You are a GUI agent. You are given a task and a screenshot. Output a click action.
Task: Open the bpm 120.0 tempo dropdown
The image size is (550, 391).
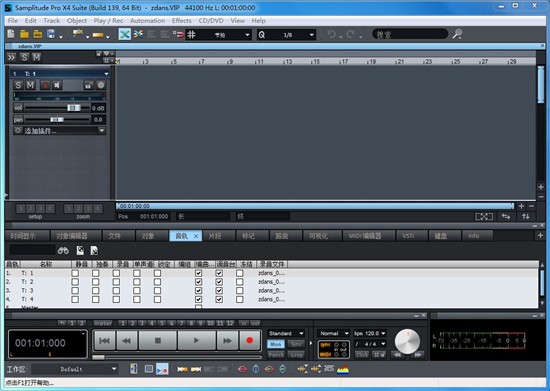383,333
